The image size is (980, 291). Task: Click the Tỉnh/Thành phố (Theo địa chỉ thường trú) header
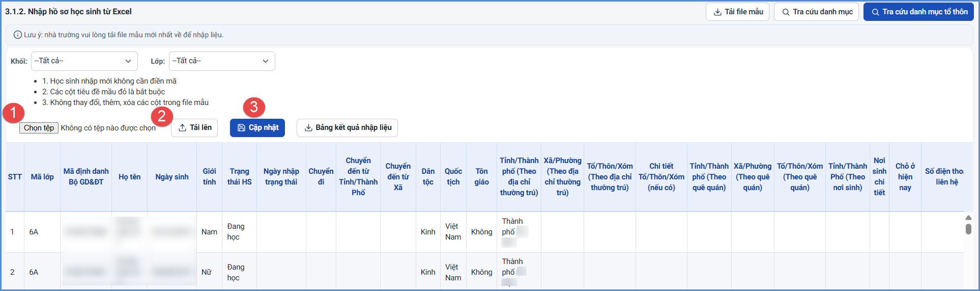tap(519, 177)
